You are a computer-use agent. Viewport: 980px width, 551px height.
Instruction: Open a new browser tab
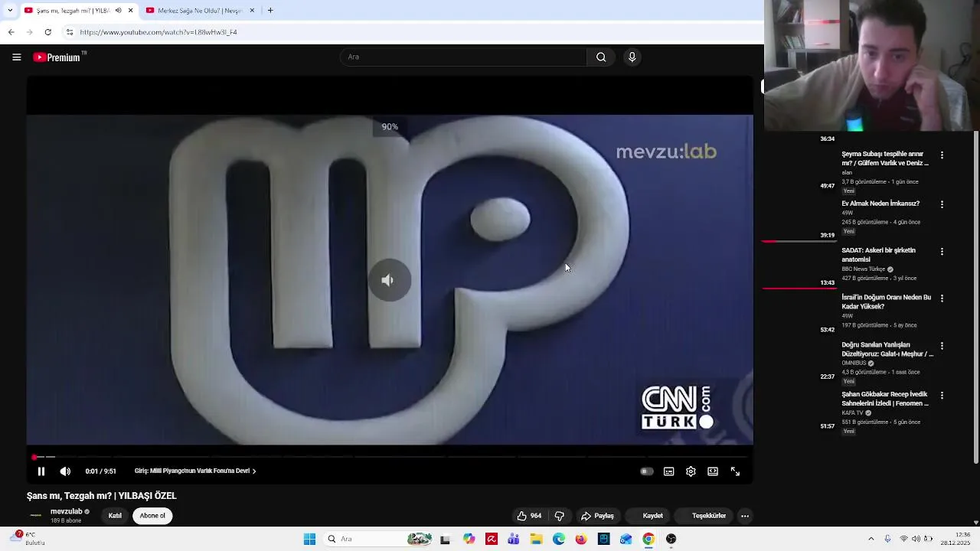coord(270,11)
